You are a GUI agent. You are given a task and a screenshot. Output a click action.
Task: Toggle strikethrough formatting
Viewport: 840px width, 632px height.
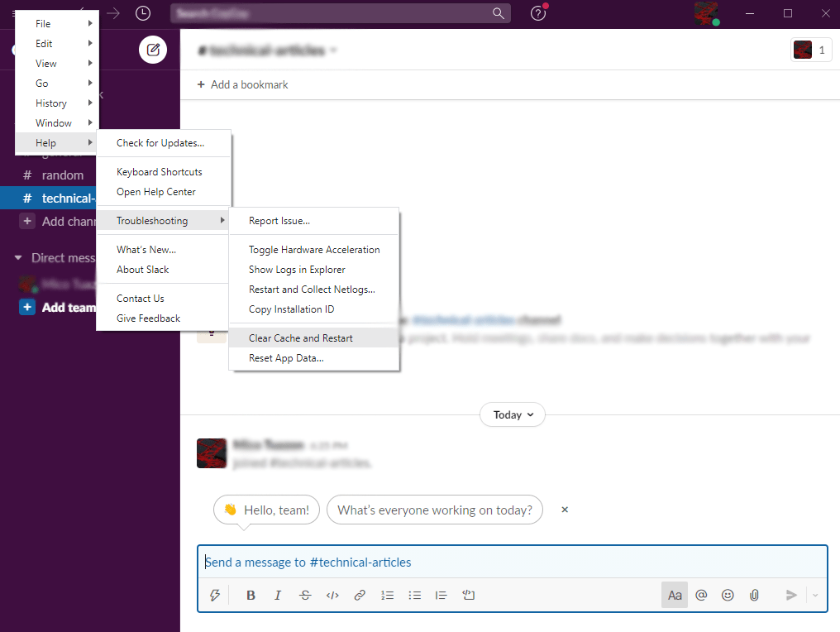point(305,595)
